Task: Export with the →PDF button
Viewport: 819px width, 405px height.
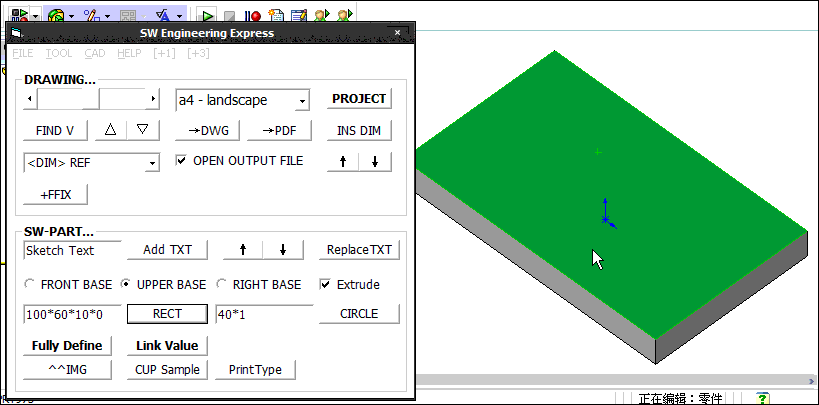Action: click(279, 131)
